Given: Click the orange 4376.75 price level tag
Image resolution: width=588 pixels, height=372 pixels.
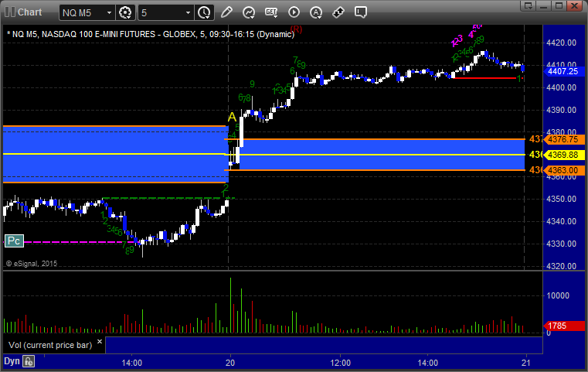Looking at the screenshot, I should coord(563,140).
